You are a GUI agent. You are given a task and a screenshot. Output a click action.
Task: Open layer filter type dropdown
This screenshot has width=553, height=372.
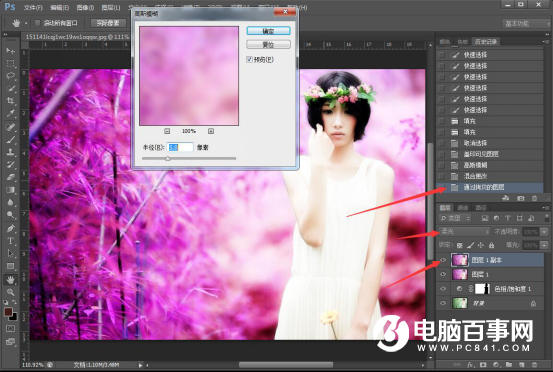point(455,218)
